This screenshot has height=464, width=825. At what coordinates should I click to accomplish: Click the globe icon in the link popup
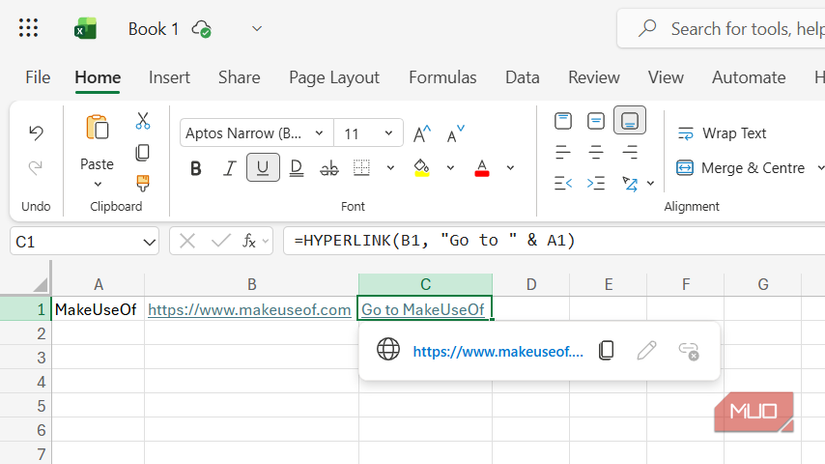tap(388, 349)
